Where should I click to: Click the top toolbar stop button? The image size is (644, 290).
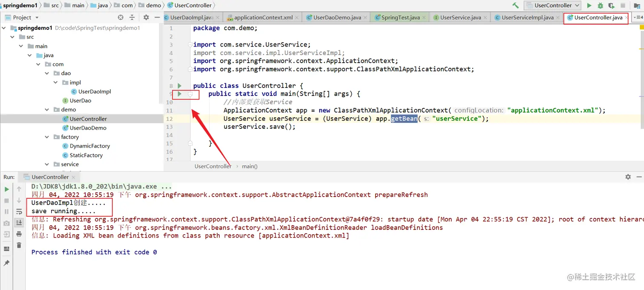coord(623,6)
